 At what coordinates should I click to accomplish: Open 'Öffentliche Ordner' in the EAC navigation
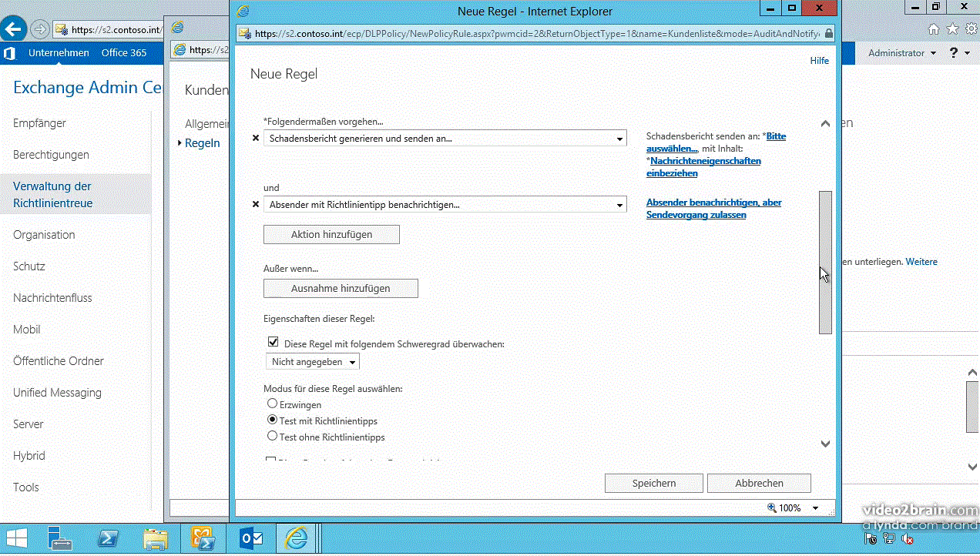(x=59, y=361)
